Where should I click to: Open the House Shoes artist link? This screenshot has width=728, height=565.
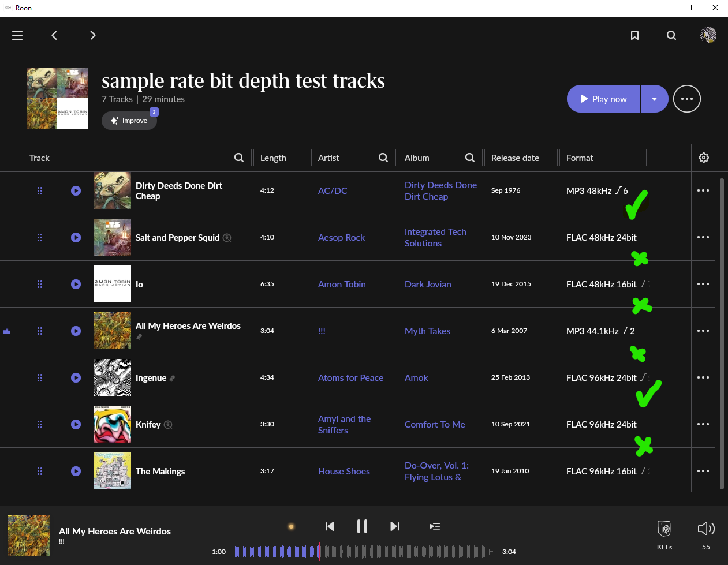(344, 471)
